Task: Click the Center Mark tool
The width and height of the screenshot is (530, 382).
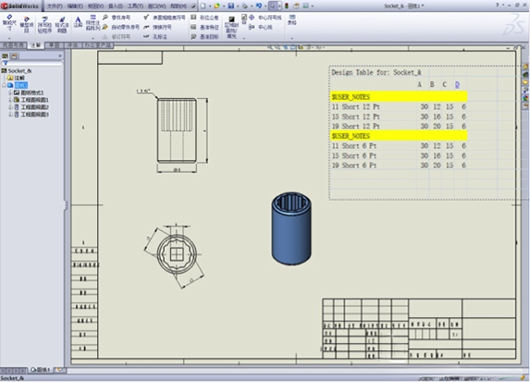Action: 266,18
